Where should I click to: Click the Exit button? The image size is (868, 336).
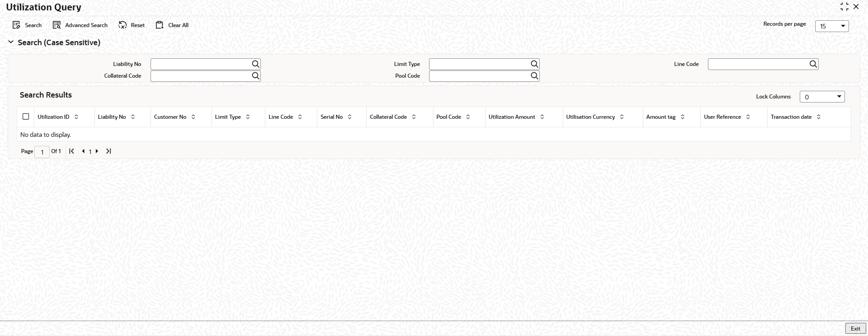pyautogui.click(x=855, y=329)
